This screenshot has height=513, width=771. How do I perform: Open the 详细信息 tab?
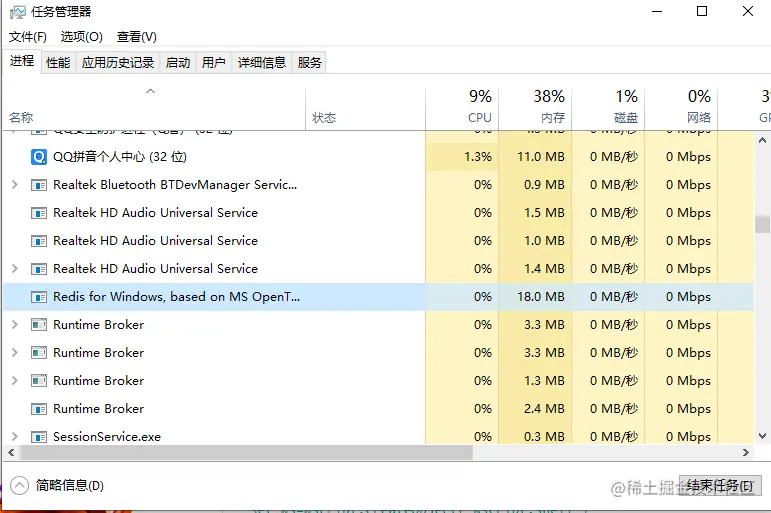[x=262, y=62]
